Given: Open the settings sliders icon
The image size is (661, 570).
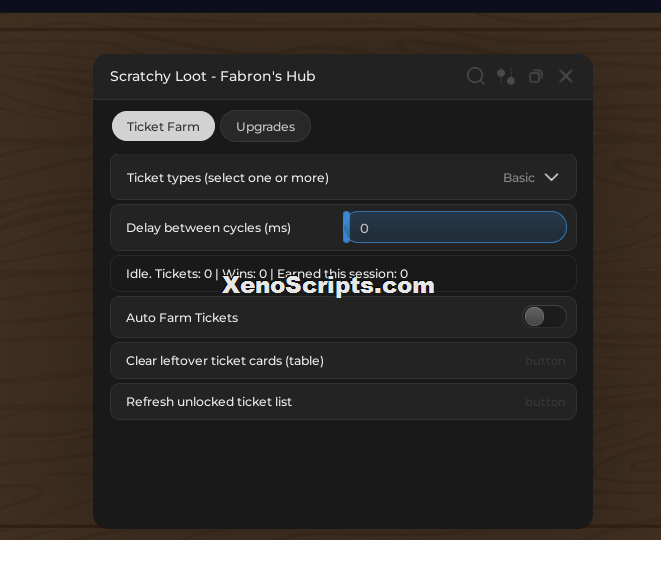Looking at the screenshot, I should [506, 76].
